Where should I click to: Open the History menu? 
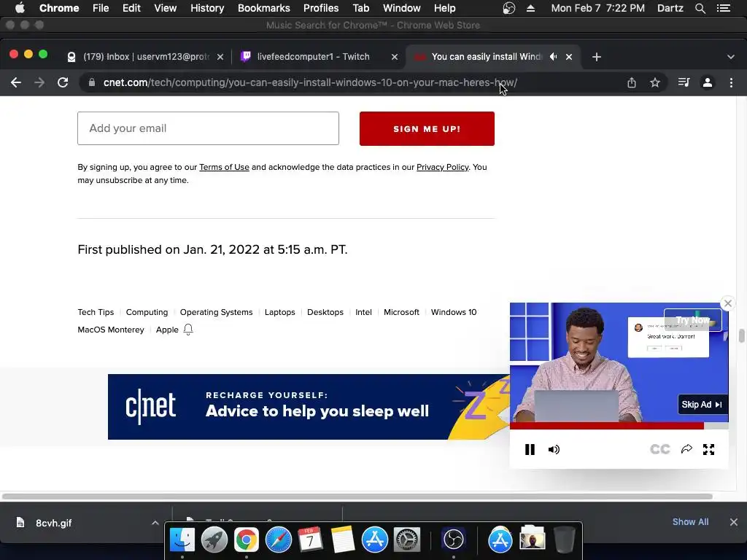click(x=207, y=8)
